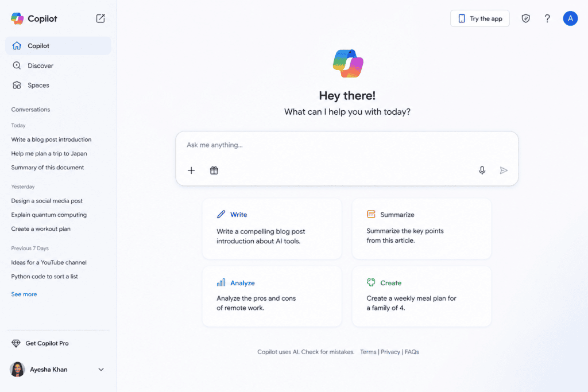The height and width of the screenshot is (392, 588).
Task: Click the Copilot logo in sidebar header
Action: coord(17,18)
